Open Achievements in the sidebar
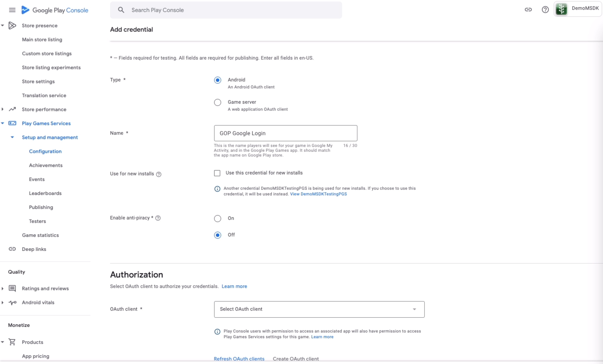 click(x=46, y=165)
